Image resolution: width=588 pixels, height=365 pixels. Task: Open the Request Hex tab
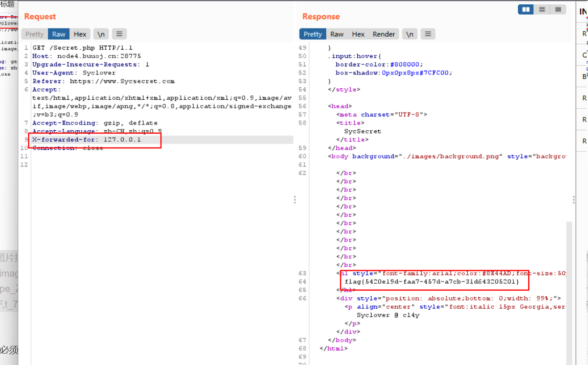(80, 34)
